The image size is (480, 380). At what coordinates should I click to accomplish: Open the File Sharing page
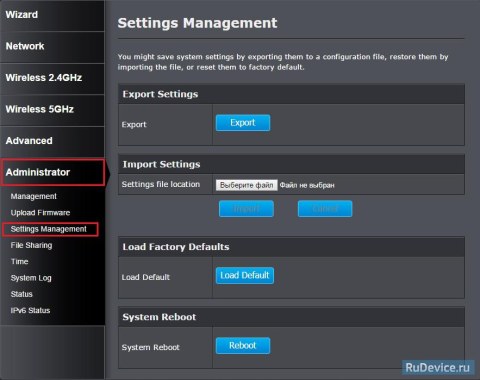pyautogui.click(x=31, y=245)
